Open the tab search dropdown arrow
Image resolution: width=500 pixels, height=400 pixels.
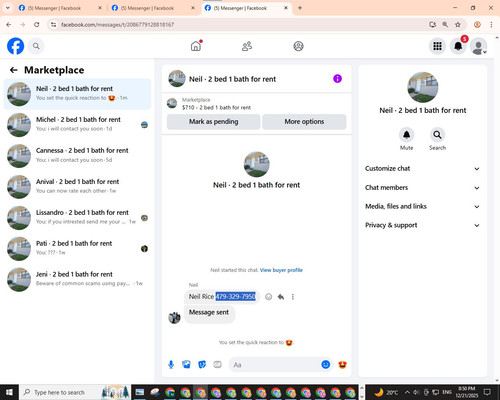(x=7, y=8)
